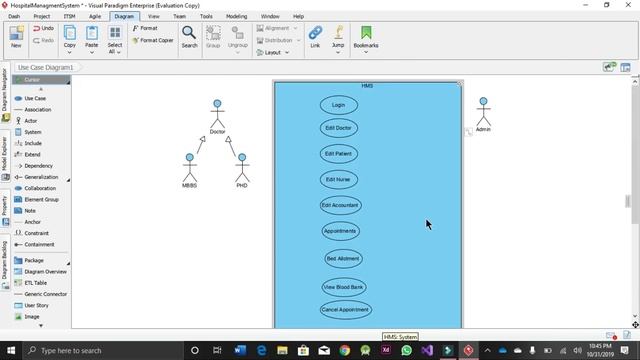Viewport: 640px width, 360px height.
Task: Open Google Chrome from the taskbar
Action: coord(345,351)
